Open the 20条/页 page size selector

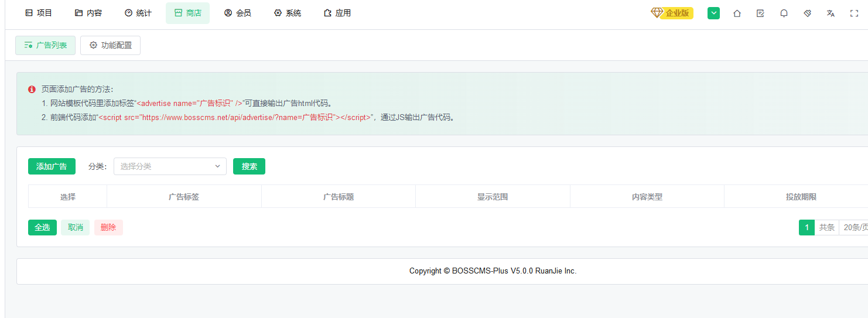853,228
